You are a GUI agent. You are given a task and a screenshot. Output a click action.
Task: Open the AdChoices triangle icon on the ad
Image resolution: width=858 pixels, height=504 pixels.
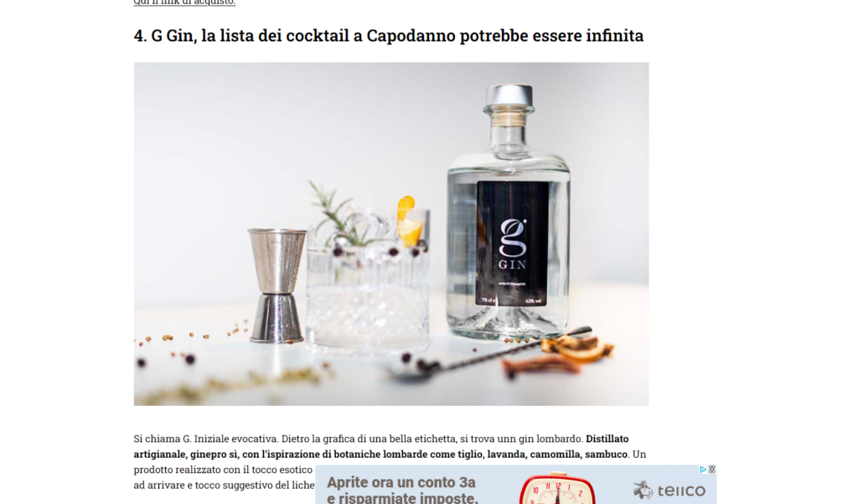703,470
